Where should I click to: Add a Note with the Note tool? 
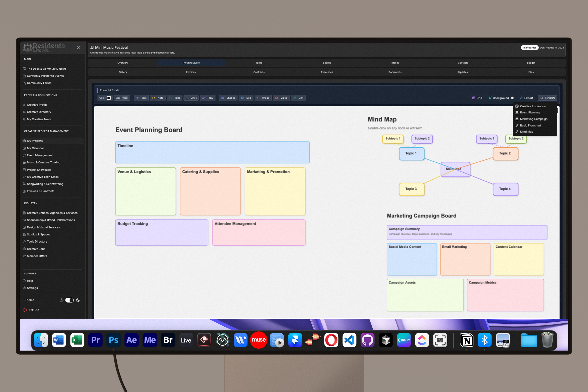click(x=158, y=98)
